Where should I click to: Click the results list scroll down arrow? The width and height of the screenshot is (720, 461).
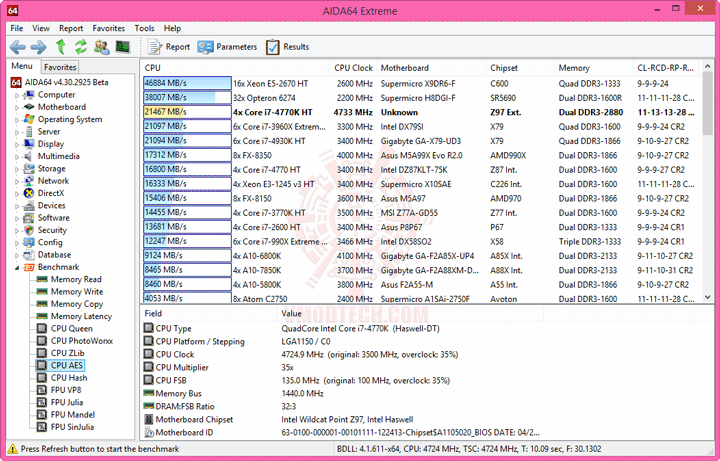point(707,298)
